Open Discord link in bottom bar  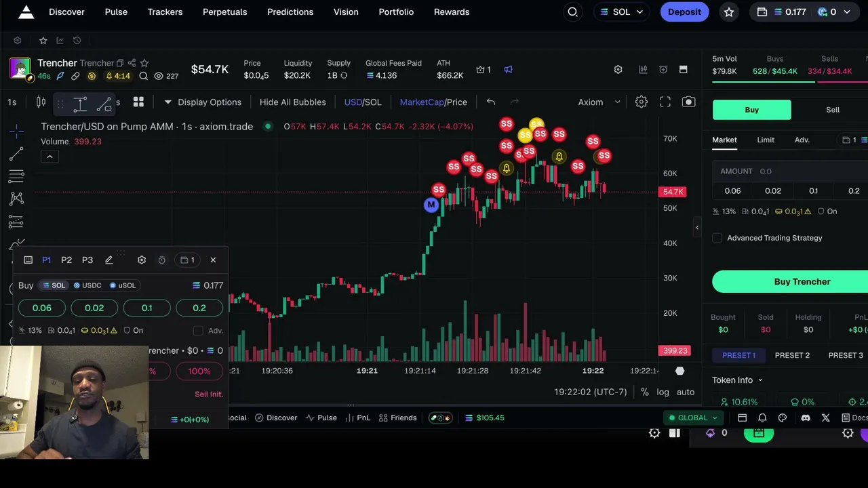tap(805, 418)
